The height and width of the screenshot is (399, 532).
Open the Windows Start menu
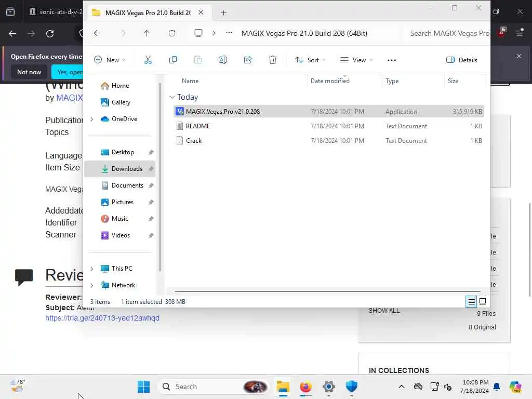(x=143, y=387)
